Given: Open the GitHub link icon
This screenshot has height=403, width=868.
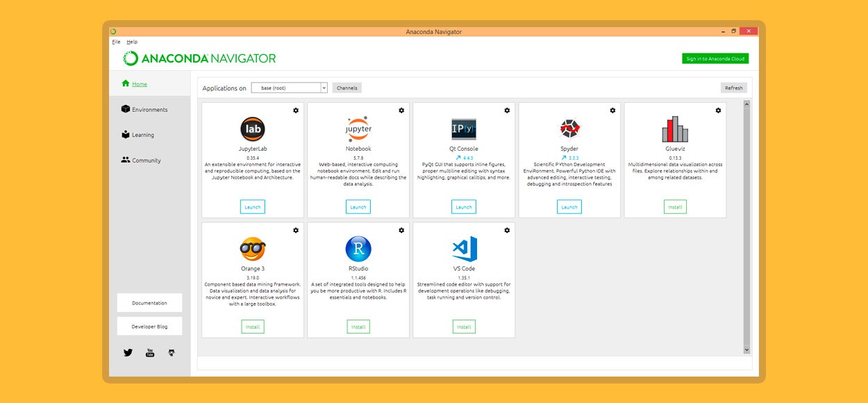Looking at the screenshot, I should coord(172,352).
